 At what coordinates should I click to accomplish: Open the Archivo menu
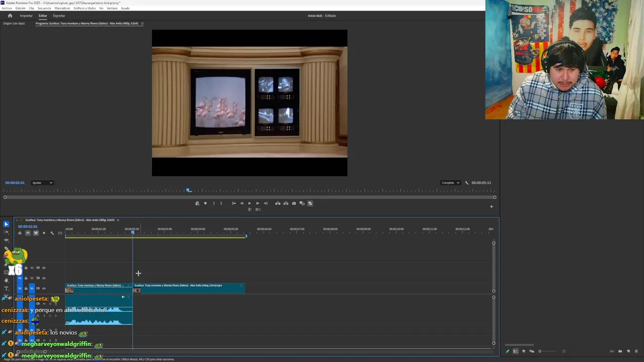coord(7,8)
